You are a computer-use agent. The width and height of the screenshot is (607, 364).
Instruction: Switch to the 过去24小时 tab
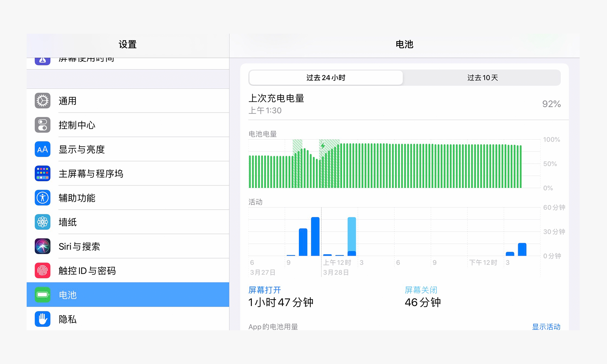click(x=326, y=78)
